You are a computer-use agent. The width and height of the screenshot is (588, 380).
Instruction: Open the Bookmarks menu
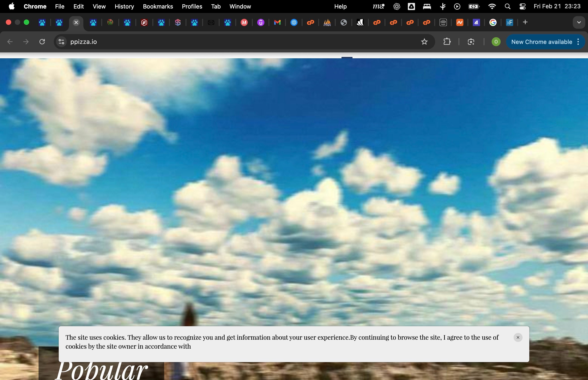tap(158, 6)
